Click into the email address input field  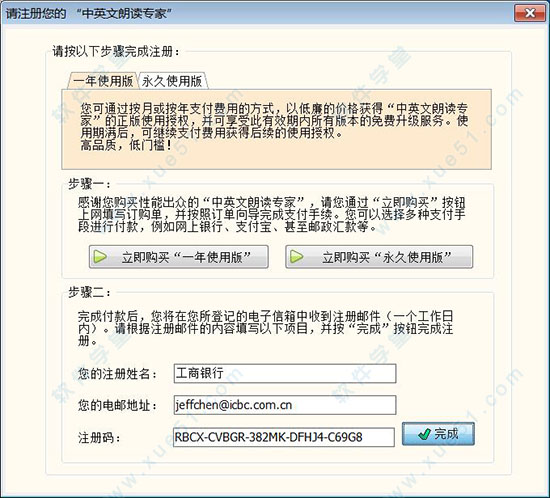click(x=285, y=405)
